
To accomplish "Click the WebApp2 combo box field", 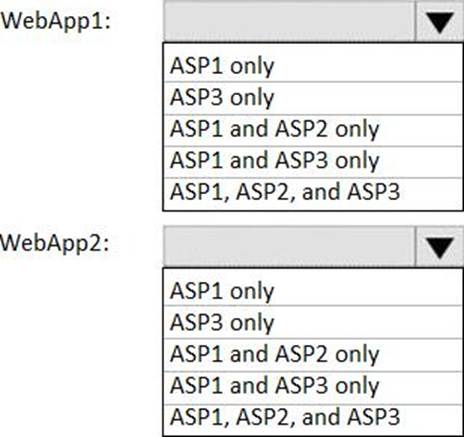I will click(x=289, y=247).
